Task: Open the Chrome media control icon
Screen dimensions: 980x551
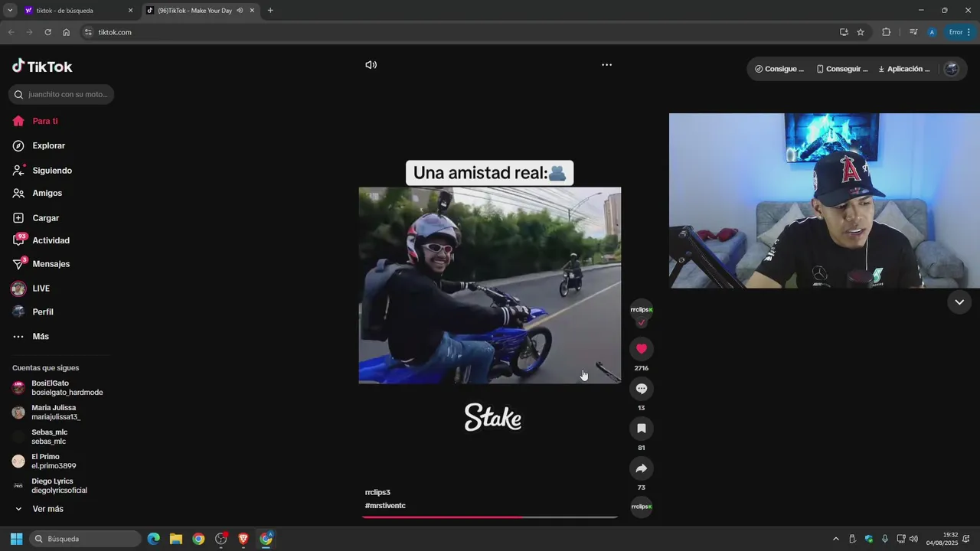Action: click(913, 32)
